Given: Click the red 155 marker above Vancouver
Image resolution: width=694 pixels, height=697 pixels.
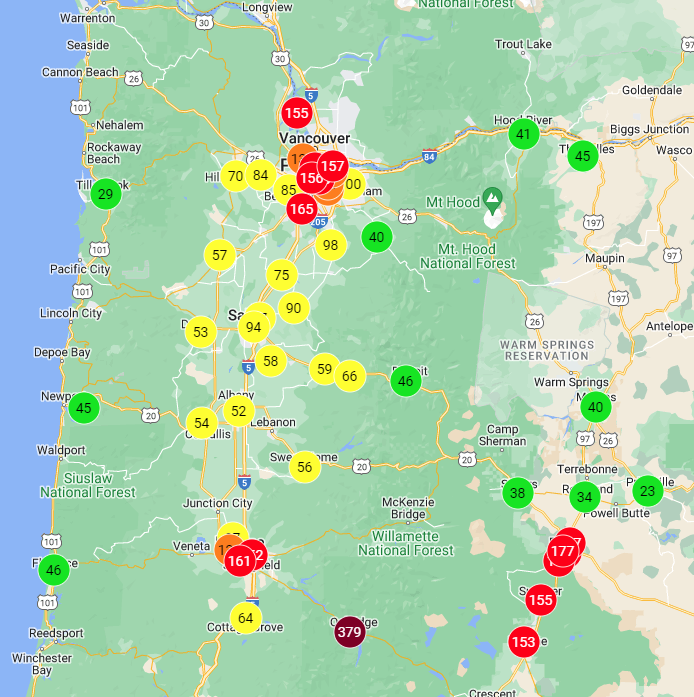Looking at the screenshot, I should (x=297, y=113).
